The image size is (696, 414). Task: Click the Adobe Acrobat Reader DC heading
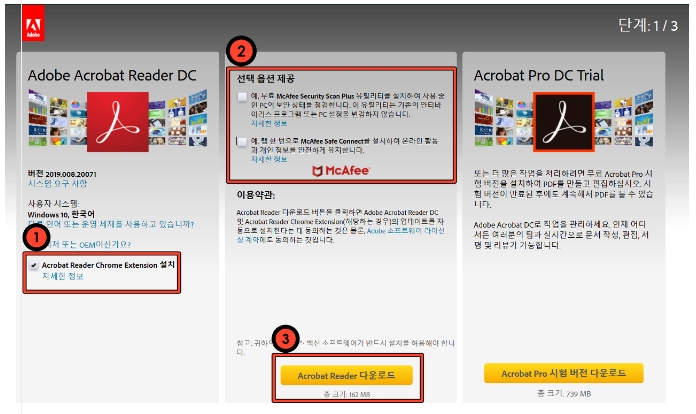coord(112,75)
